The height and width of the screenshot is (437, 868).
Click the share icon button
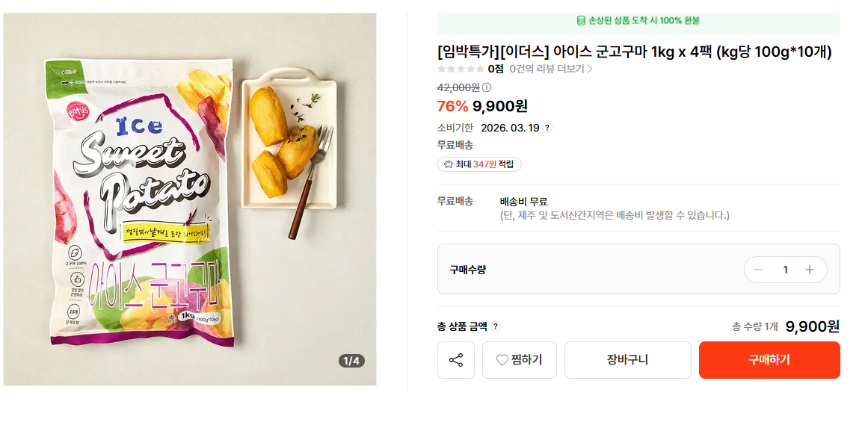click(x=456, y=360)
